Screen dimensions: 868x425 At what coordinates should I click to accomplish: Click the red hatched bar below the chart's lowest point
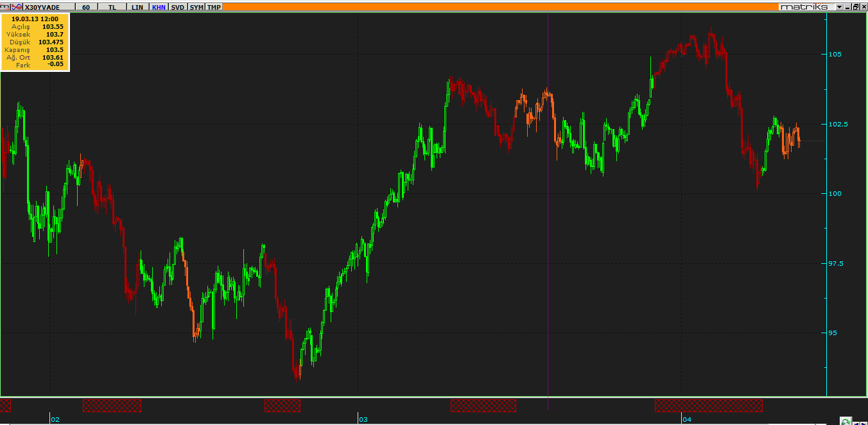point(282,405)
